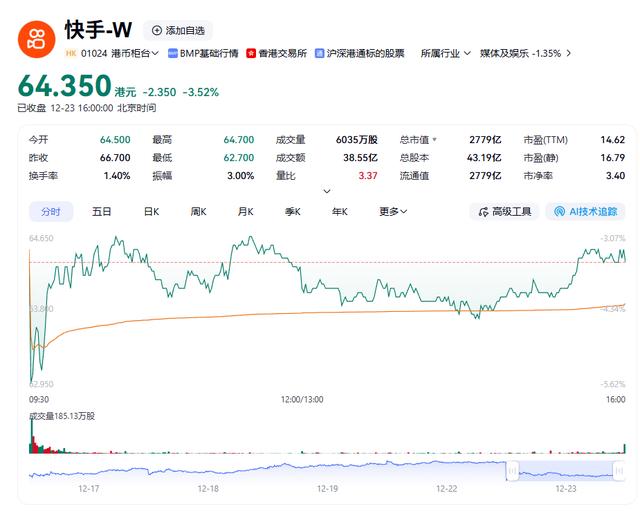Switch to the 日K daily candlestick tab
Screen dimensions: 640x511
[151, 211]
